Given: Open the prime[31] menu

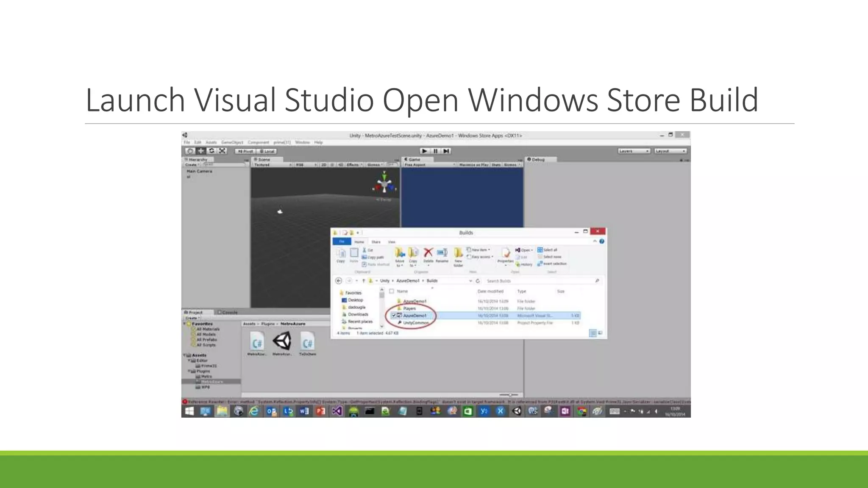Looking at the screenshot, I should point(282,142).
